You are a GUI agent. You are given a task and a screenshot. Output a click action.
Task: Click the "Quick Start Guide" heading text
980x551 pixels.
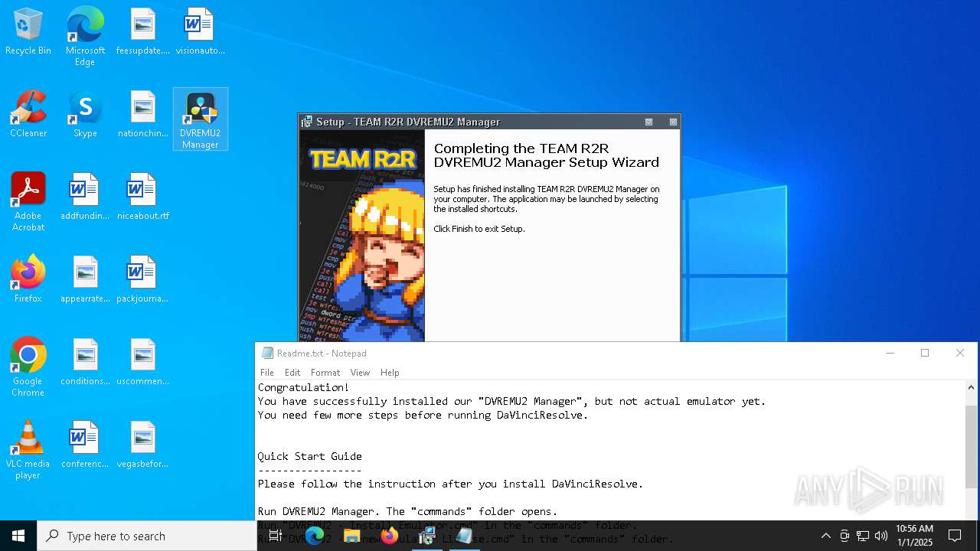click(309, 456)
